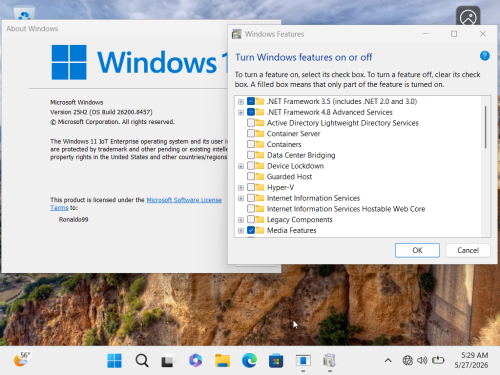
Task: Select the Data Center Bridging label
Action: (301, 155)
